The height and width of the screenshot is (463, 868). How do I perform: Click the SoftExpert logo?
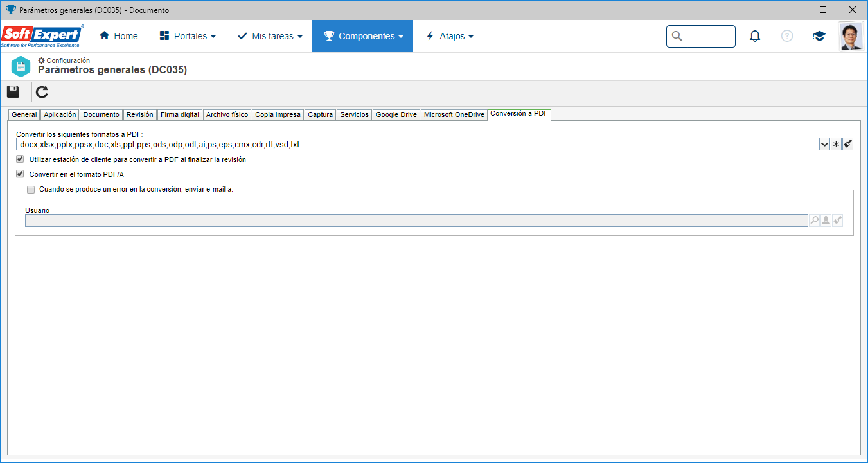click(x=42, y=36)
